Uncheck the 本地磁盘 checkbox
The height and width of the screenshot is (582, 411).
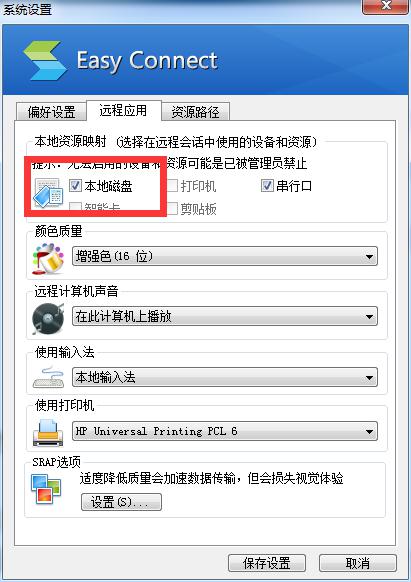[x=75, y=185]
